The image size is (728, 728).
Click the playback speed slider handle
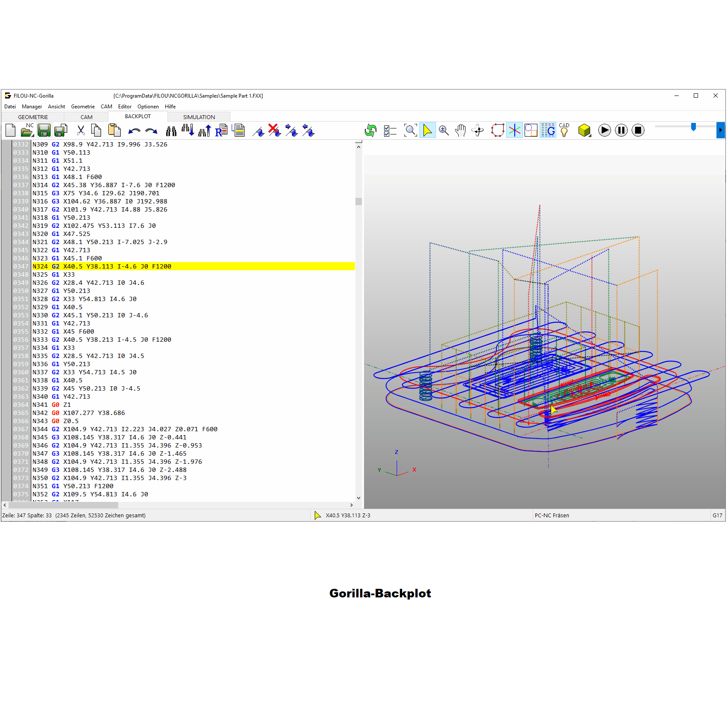pos(693,127)
